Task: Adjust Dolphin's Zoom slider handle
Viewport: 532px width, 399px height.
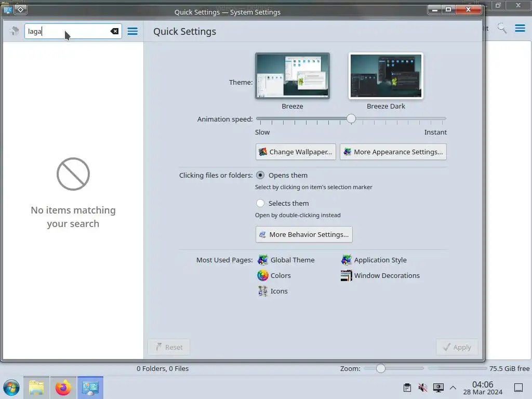Action: (x=381, y=368)
